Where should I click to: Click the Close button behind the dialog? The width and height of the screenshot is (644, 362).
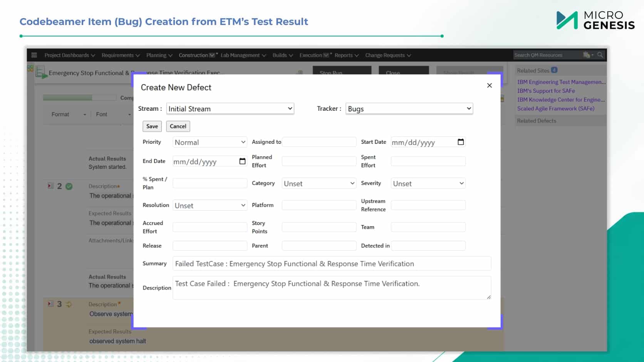[404, 70]
